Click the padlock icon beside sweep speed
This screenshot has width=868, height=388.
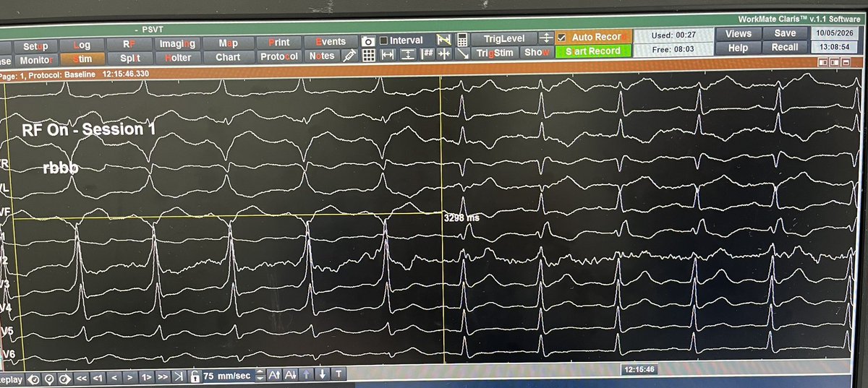tap(195, 376)
